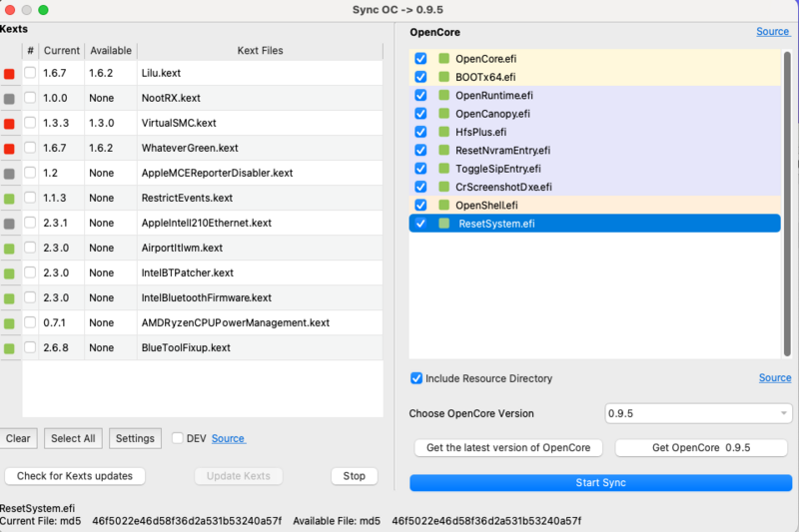Open the Source link next to OpenCore heading
Viewport: 799px width, 532px height.
772,32
